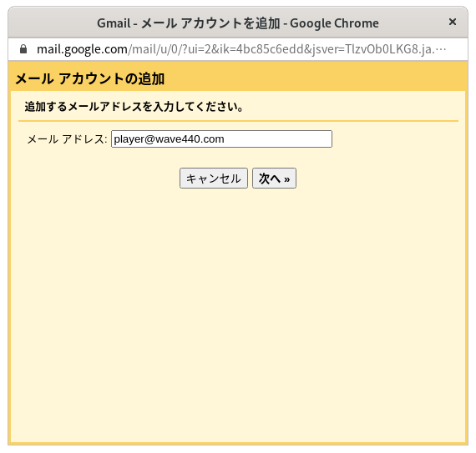Click the window title bar text
476x453 pixels.
238,23
